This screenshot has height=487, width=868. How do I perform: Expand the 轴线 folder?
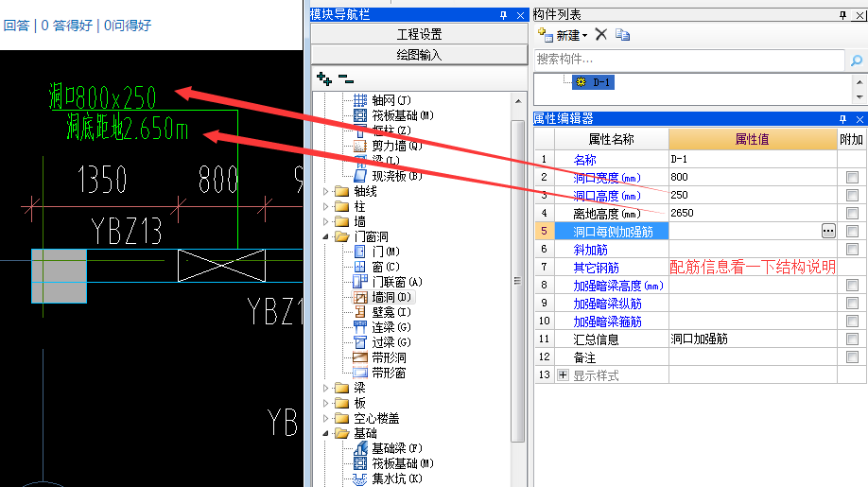tap(325, 191)
